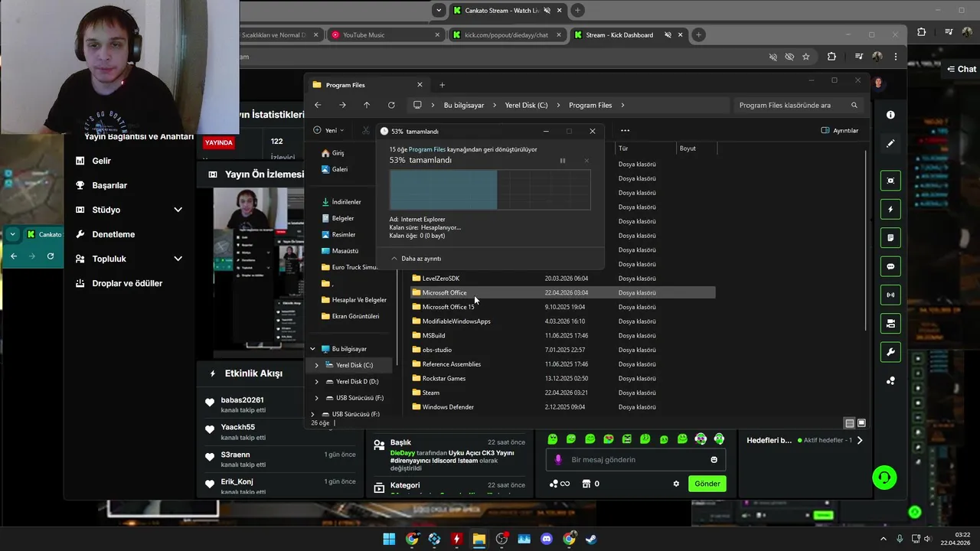
Task: Click File Explorer forward arrow
Action: (x=342, y=105)
